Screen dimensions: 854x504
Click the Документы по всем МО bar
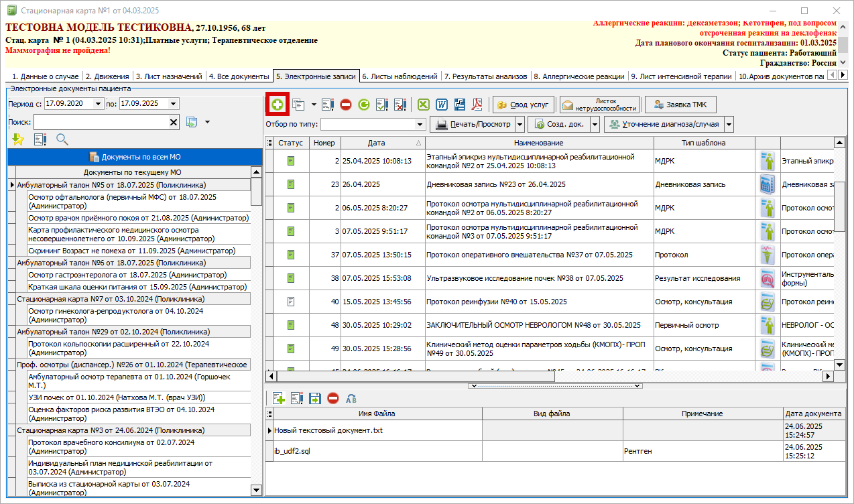click(x=134, y=157)
